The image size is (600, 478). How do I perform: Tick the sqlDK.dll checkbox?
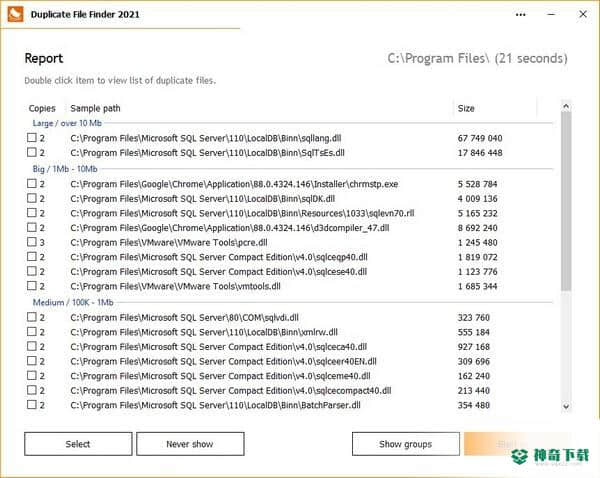(x=32, y=198)
